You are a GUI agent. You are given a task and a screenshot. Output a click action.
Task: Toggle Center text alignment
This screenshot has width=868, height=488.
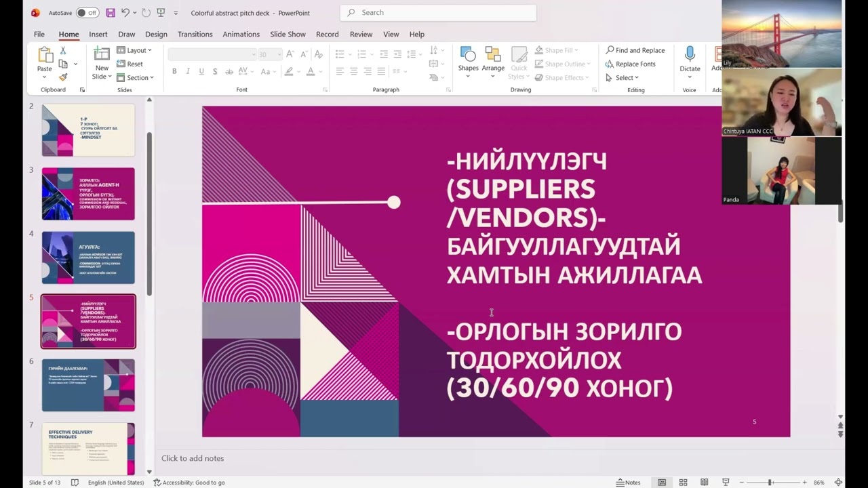pos(354,71)
